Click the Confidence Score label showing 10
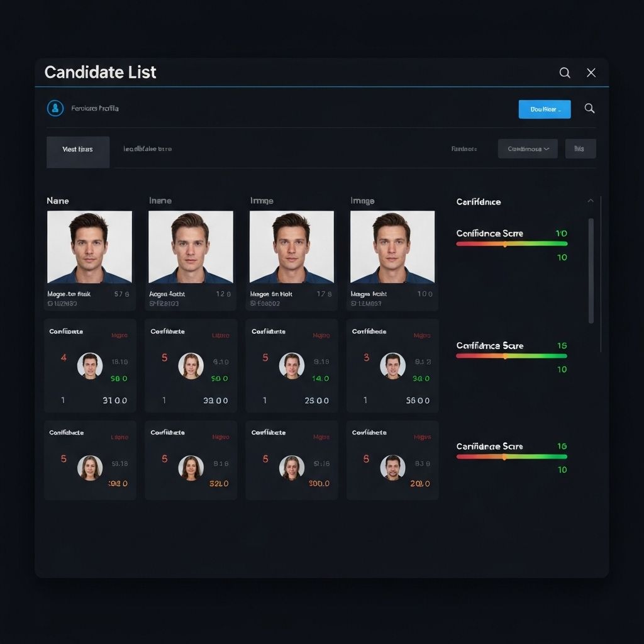 point(490,233)
